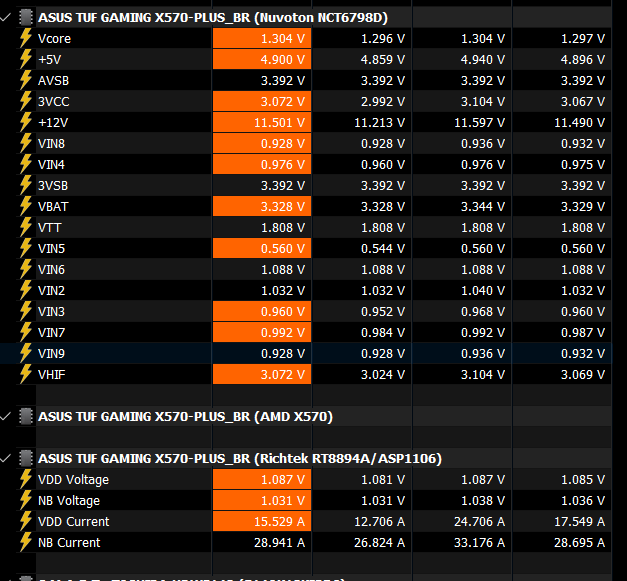Screen dimensions: 627x581
Task: Click 3VCC minimum value 2.992 V
Action: coord(383,102)
